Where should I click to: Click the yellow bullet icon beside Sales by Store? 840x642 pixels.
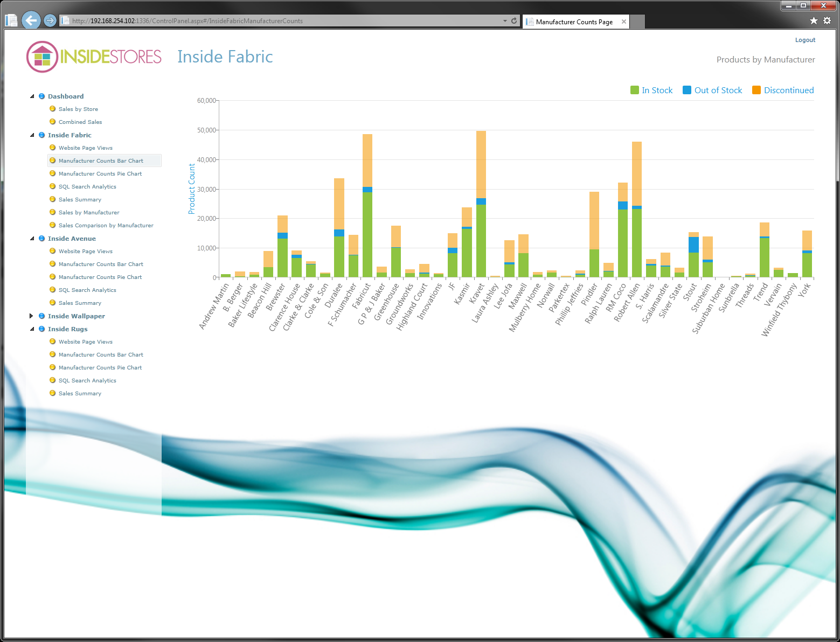53,109
